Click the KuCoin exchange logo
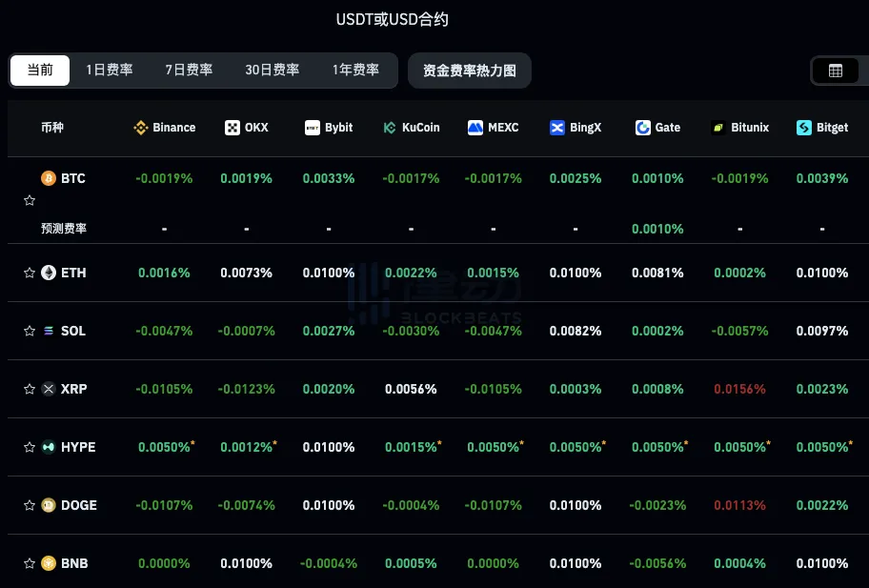Image resolution: width=869 pixels, height=588 pixels. 390,128
